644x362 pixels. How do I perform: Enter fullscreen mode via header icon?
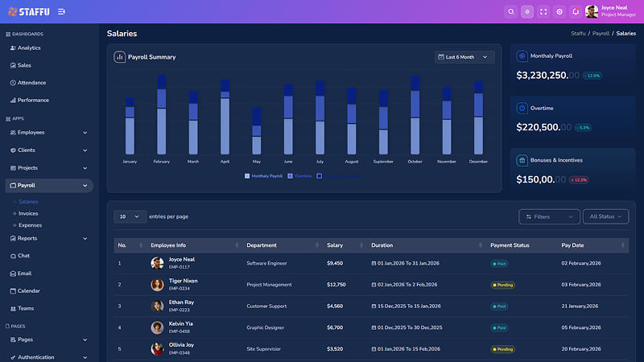pyautogui.click(x=543, y=12)
